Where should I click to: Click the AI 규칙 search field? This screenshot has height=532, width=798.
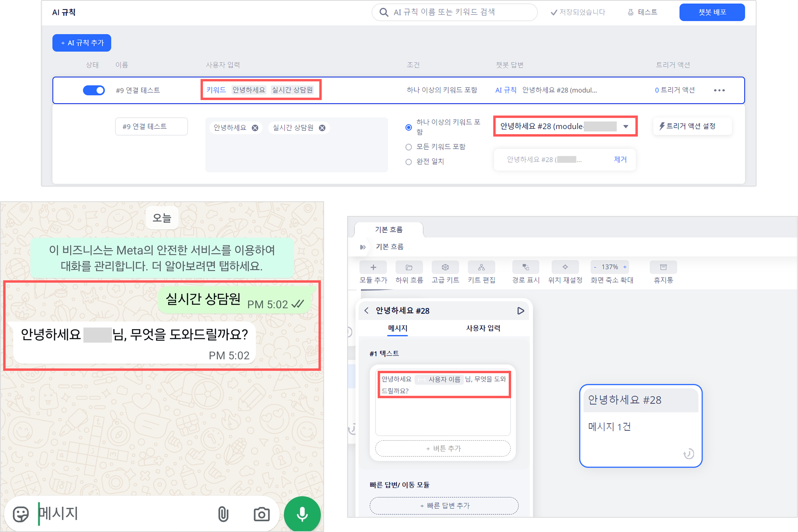(x=455, y=12)
